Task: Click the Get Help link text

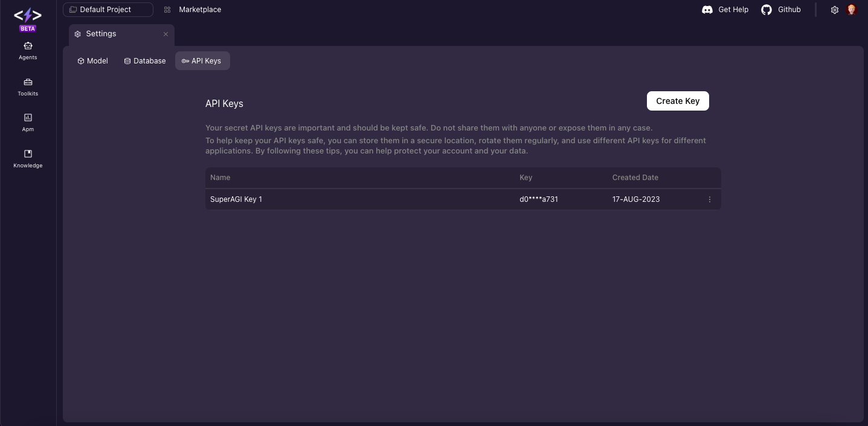Action: point(733,10)
